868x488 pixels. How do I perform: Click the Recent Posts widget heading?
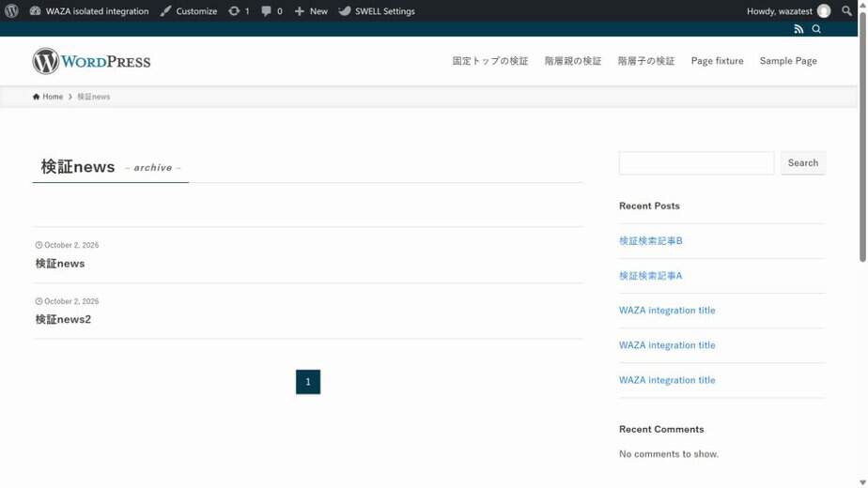click(649, 206)
